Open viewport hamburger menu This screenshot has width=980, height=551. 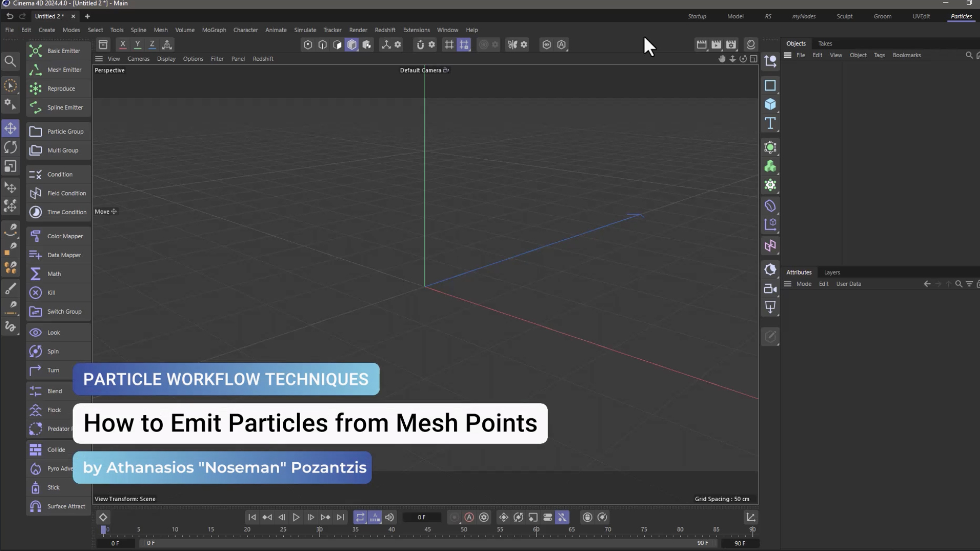coord(99,59)
